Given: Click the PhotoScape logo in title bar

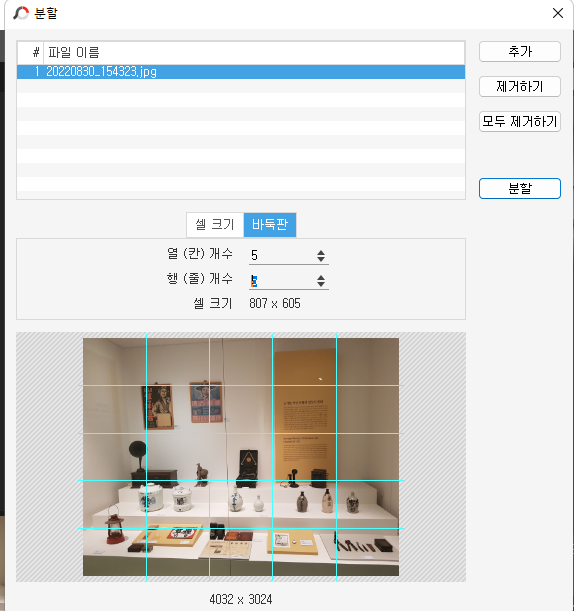Looking at the screenshot, I should coord(21,13).
